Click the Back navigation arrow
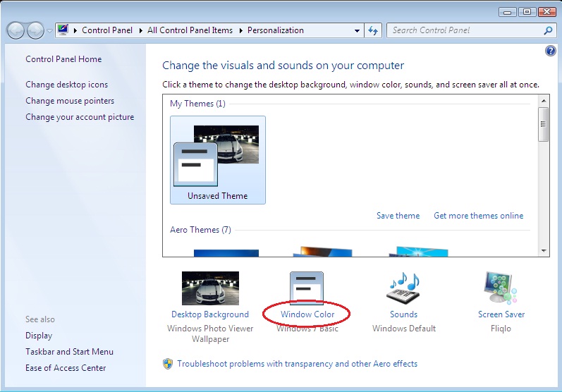 point(16,30)
